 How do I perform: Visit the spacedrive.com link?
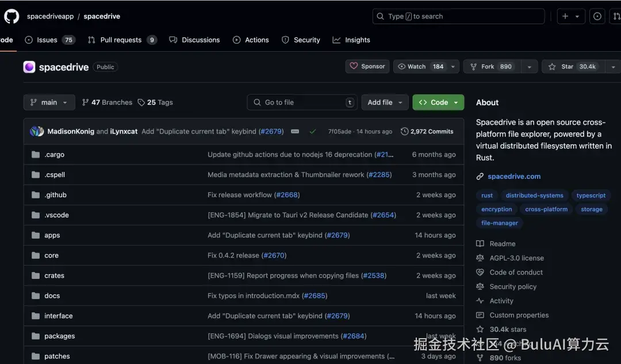(x=514, y=176)
